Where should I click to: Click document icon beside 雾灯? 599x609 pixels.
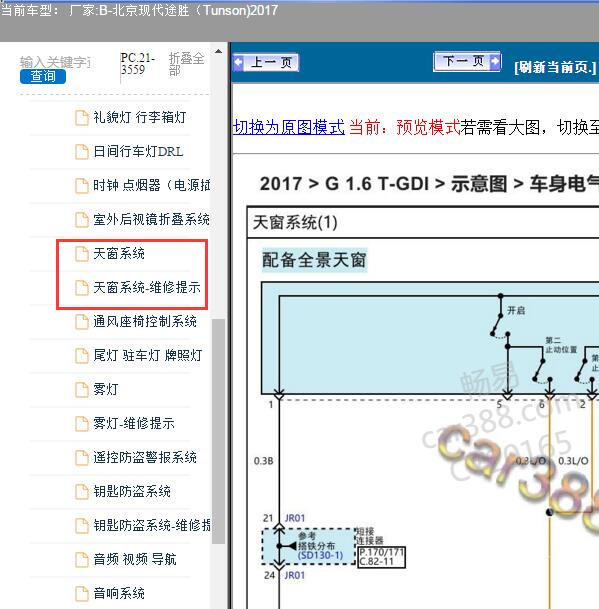click(x=82, y=390)
